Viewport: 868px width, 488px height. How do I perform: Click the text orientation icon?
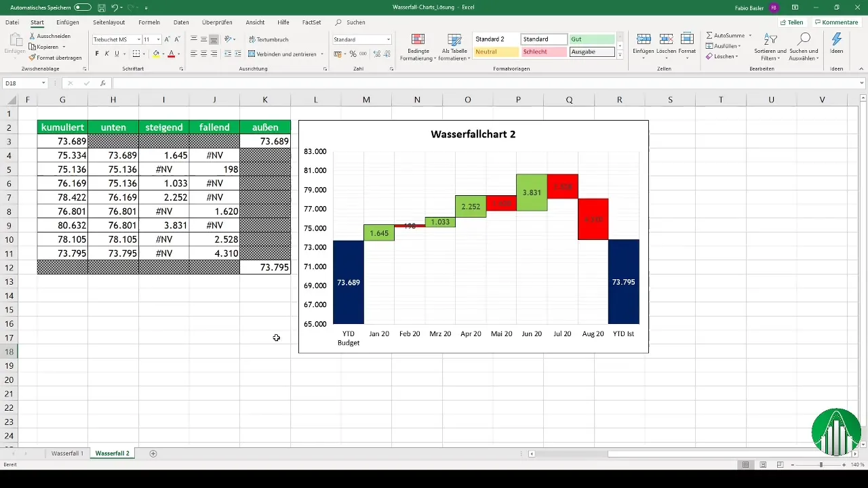point(229,39)
